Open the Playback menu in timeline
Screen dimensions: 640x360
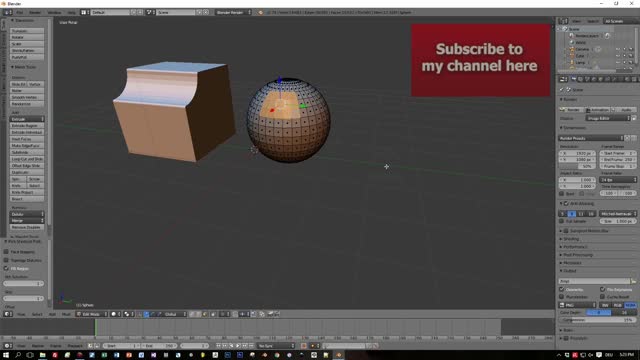click(x=75, y=346)
